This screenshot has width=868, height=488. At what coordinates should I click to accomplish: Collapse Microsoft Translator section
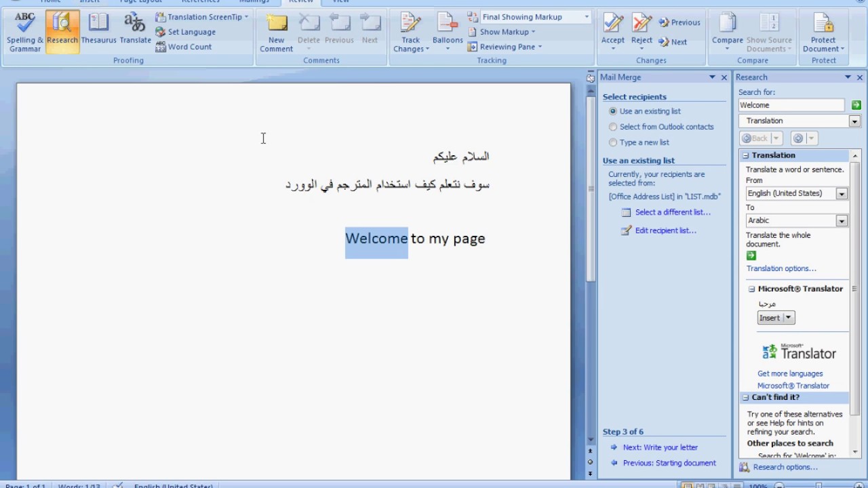(751, 289)
